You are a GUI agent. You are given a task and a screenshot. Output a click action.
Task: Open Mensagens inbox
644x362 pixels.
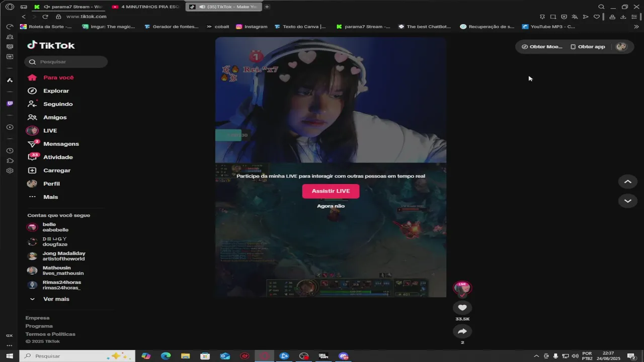[53, 144]
